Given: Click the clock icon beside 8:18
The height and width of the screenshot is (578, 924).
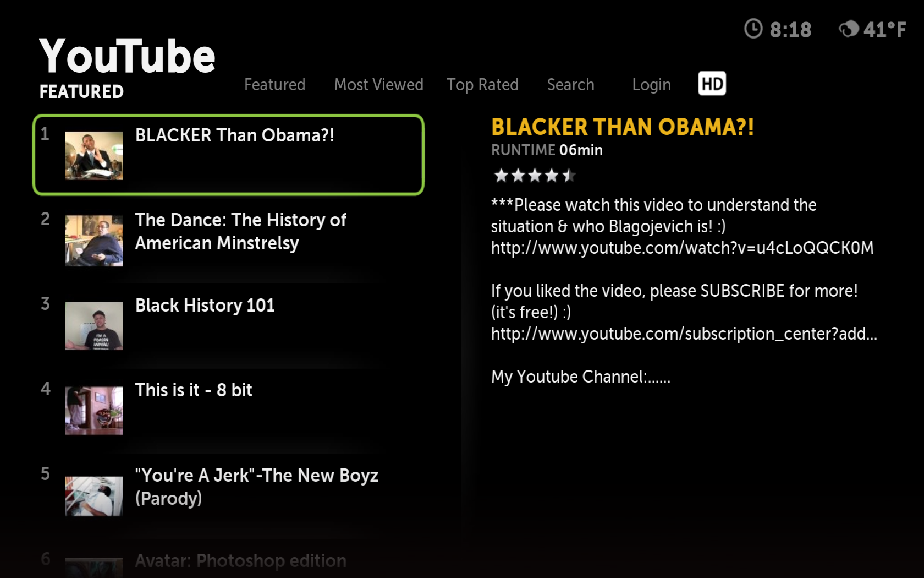Looking at the screenshot, I should [x=754, y=29].
